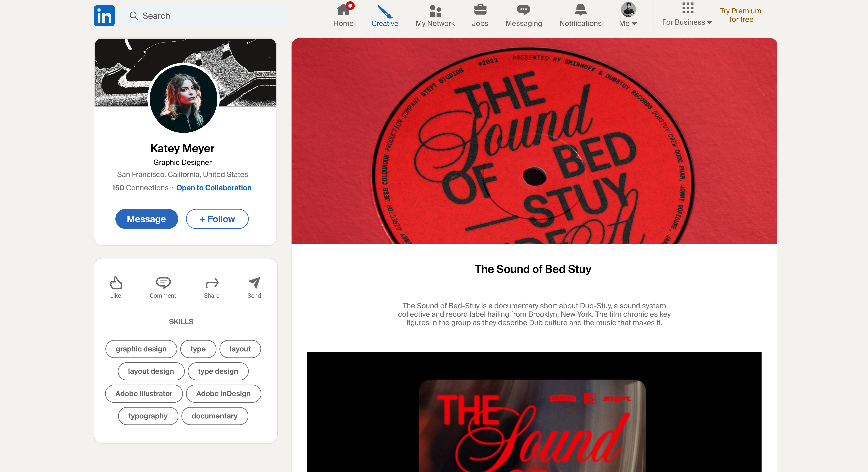Click the Comment bubble icon
The height and width of the screenshot is (472, 868).
pos(163,283)
